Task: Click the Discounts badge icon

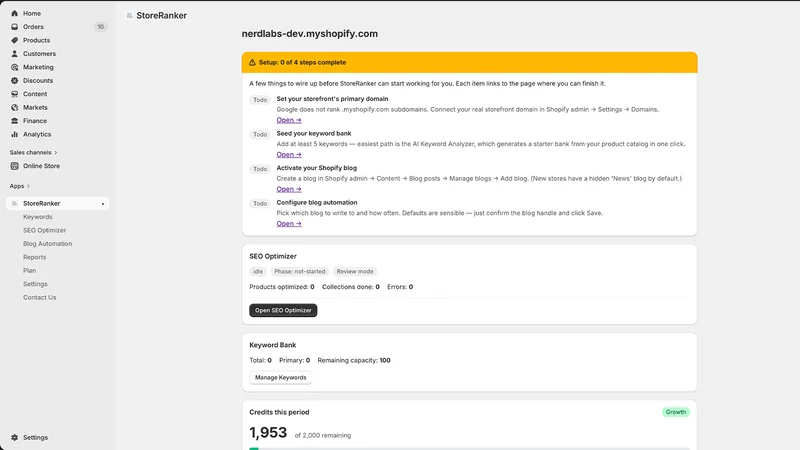Action: [14, 81]
